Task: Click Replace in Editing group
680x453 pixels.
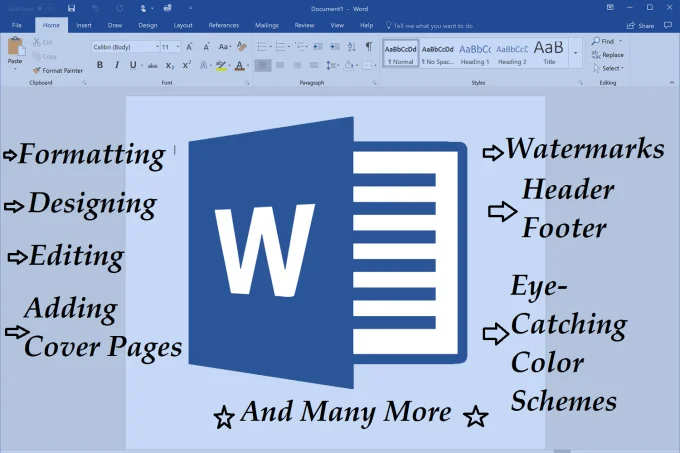Action: click(608, 55)
